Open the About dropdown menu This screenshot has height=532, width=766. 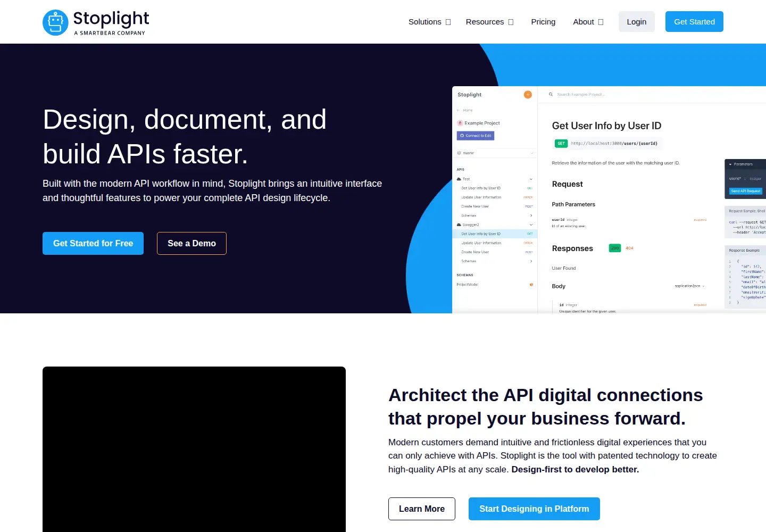588,22
